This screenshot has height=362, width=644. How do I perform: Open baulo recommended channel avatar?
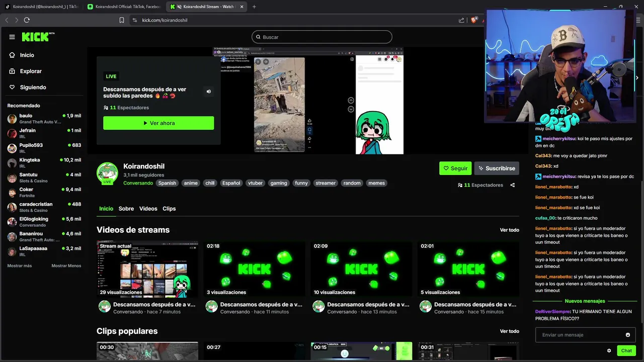point(12,119)
